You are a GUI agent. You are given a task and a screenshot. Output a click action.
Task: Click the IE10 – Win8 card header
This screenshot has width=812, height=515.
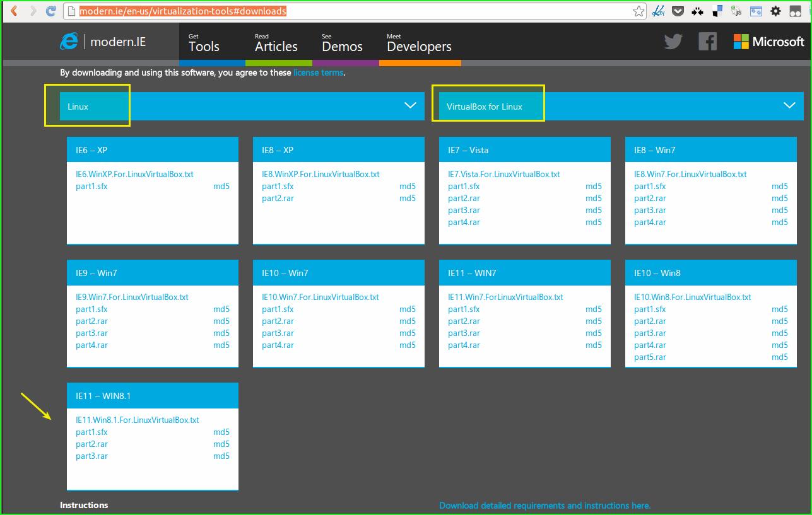(711, 273)
